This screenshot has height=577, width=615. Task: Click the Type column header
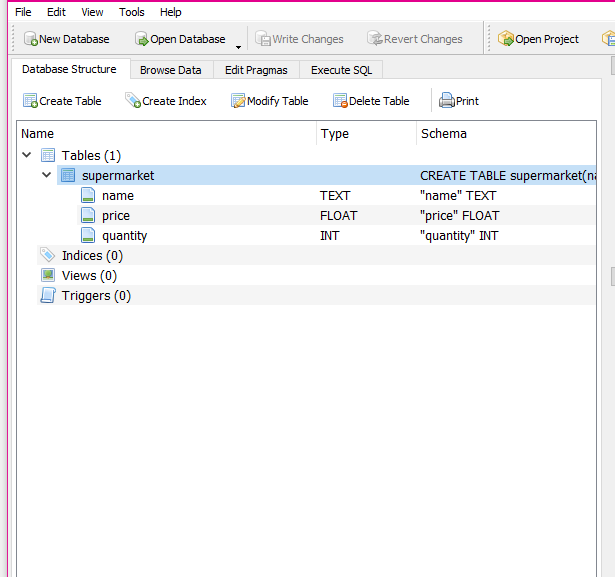click(x=366, y=134)
